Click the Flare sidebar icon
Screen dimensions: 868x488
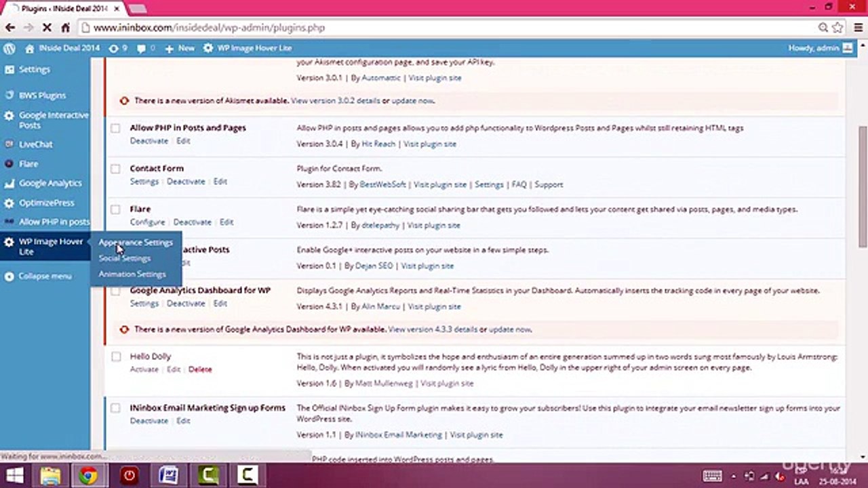click(9, 164)
